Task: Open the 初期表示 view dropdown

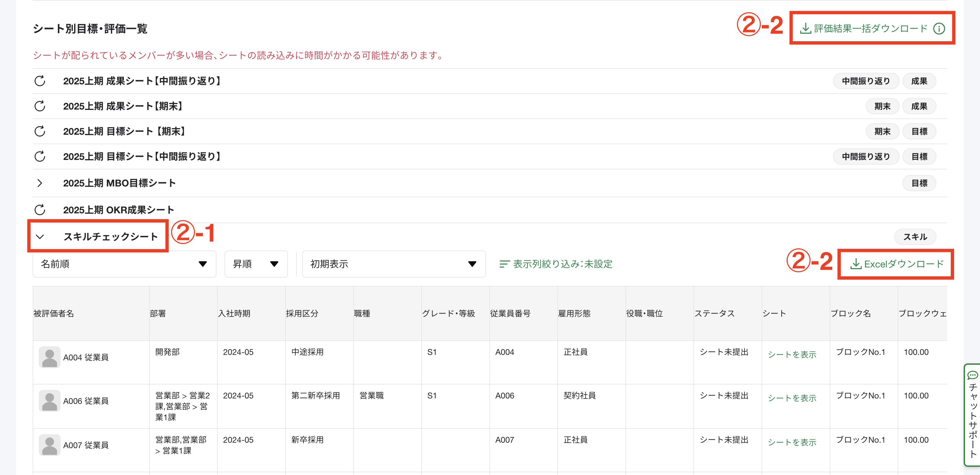Action: (393, 264)
